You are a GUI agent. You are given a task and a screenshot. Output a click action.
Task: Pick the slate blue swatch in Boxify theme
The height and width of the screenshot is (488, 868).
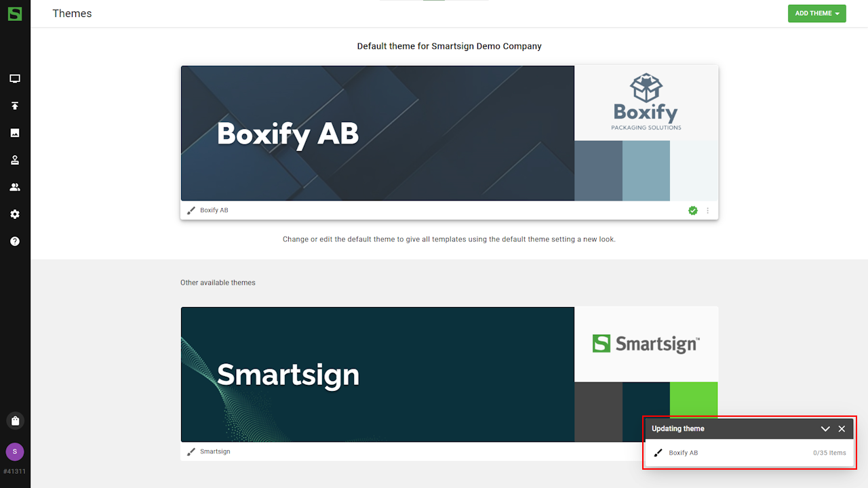point(599,171)
